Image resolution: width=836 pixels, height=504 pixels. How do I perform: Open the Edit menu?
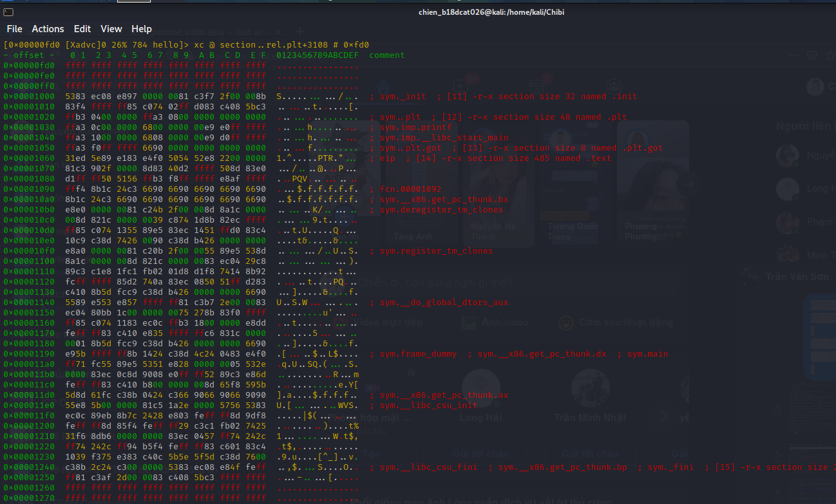tap(82, 29)
